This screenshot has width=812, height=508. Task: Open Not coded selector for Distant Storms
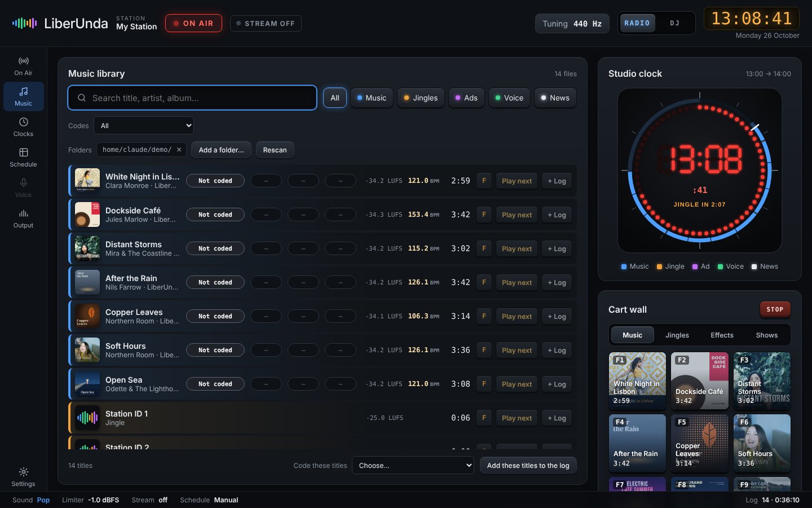click(215, 248)
